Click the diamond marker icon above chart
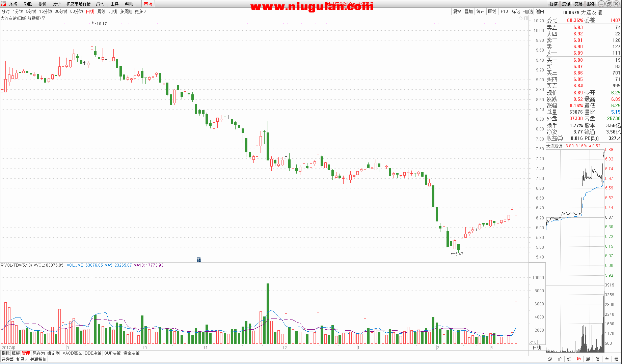The height and width of the screenshot is (364, 622). (x=521, y=19)
